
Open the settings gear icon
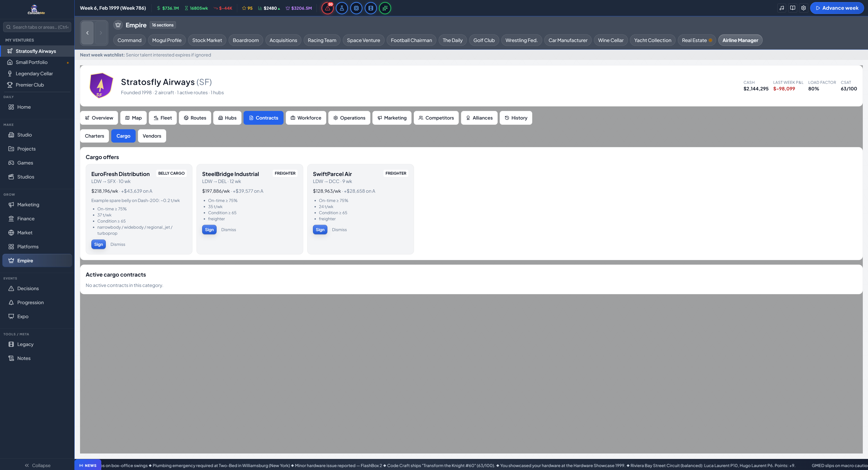(x=803, y=8)
